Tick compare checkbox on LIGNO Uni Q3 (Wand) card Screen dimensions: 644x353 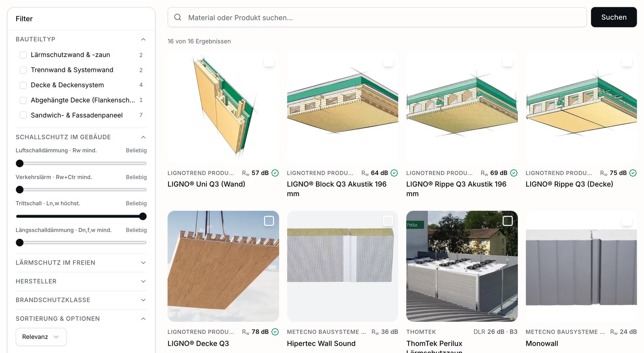269,62
